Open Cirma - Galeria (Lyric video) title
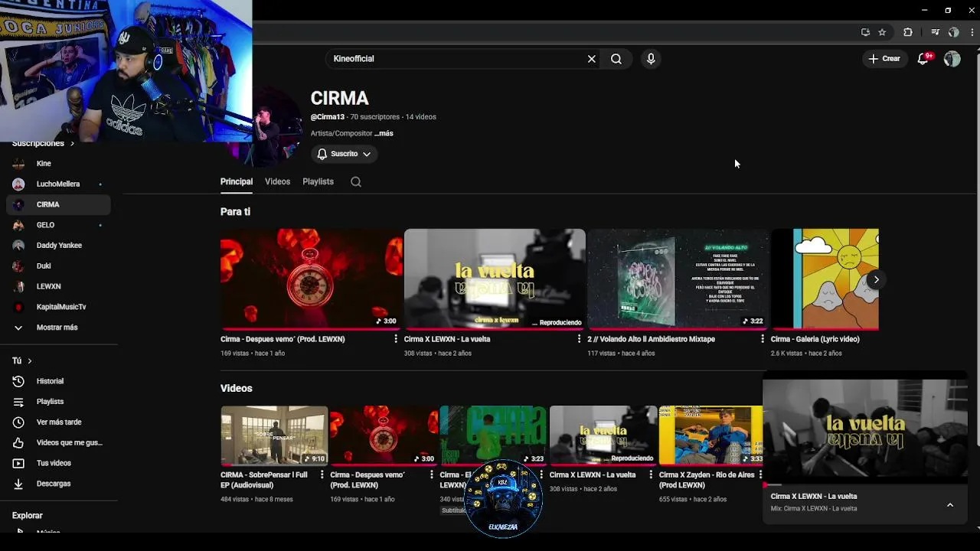 (815, 339)
